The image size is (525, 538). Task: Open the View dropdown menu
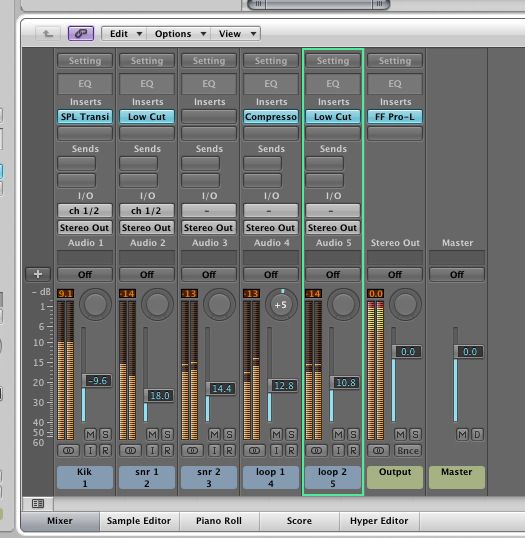click(x=236, y=34)
